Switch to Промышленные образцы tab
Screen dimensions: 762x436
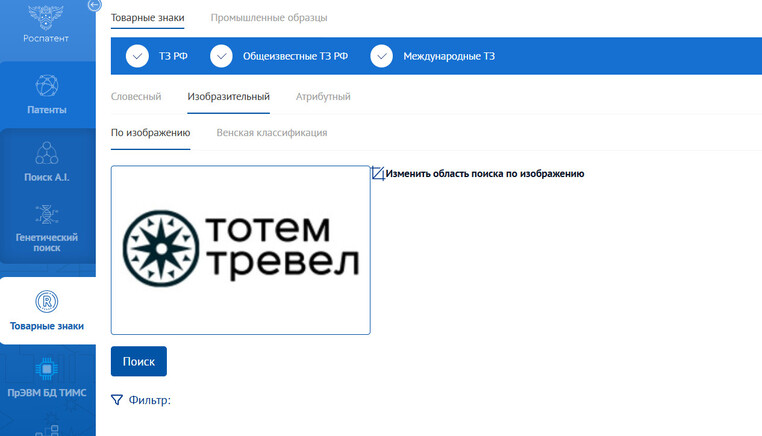point(269,17)
